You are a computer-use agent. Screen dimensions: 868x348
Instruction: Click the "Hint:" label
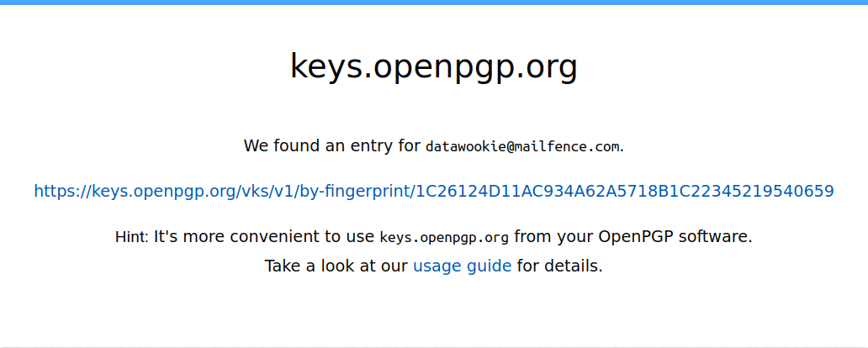tap(132, 237)
